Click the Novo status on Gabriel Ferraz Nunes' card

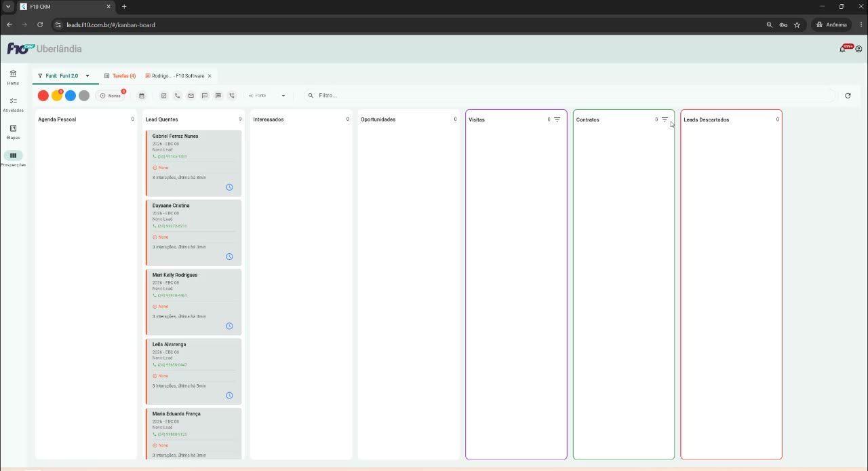(161, 168)
